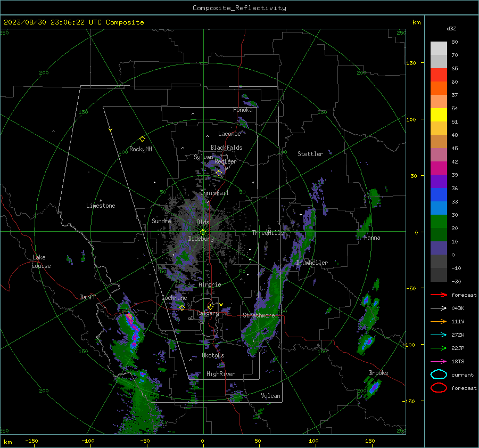Click the Sylvan map label
479x448 pixels.
(203, 157)
